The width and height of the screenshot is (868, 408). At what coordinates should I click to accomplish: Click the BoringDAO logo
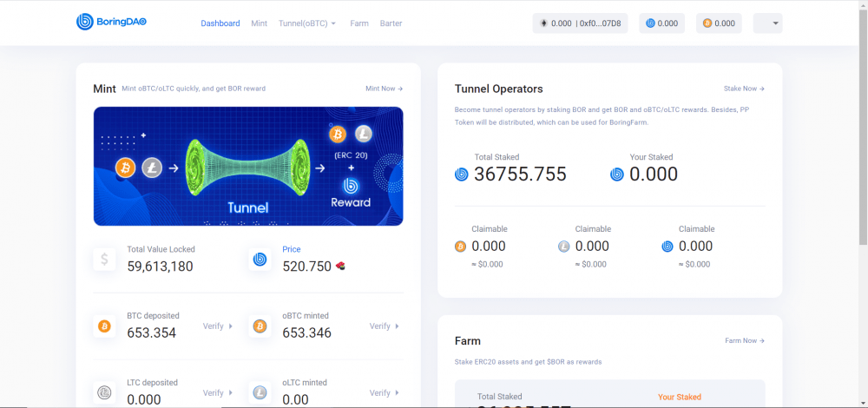tap(111, 22)
